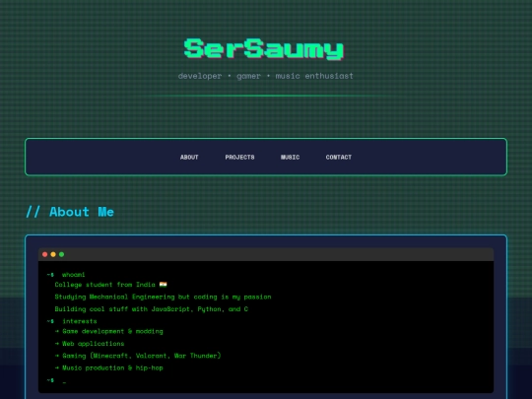
Task: Click the interests command line
Action: 72,321
